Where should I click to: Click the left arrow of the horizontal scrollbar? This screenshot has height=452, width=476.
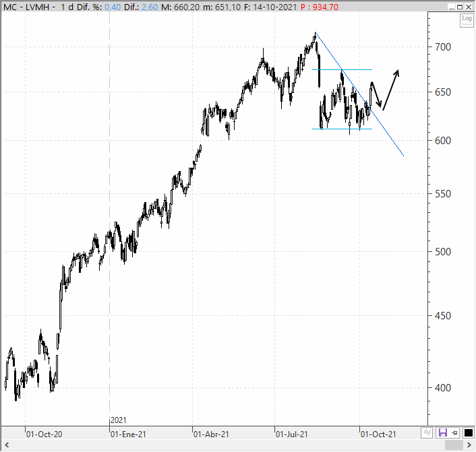[x=7, y=445]
